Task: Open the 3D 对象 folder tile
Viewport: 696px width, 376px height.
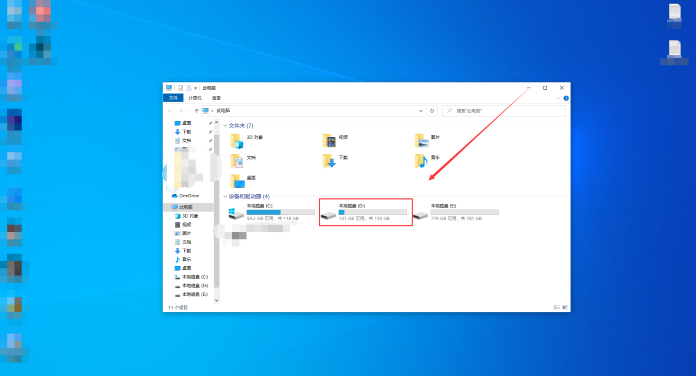Action: (x=247, y=141)
